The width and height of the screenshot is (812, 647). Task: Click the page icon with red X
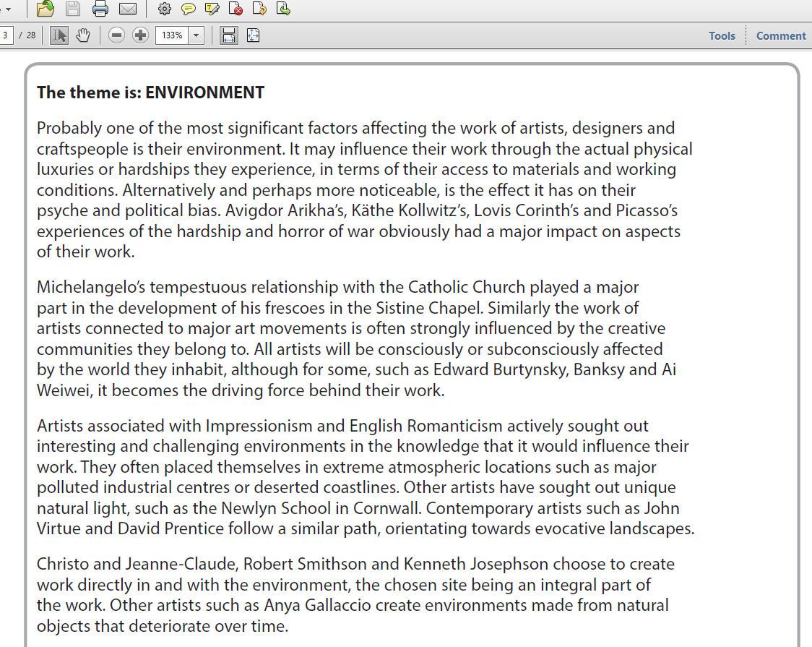click(236, 8)
